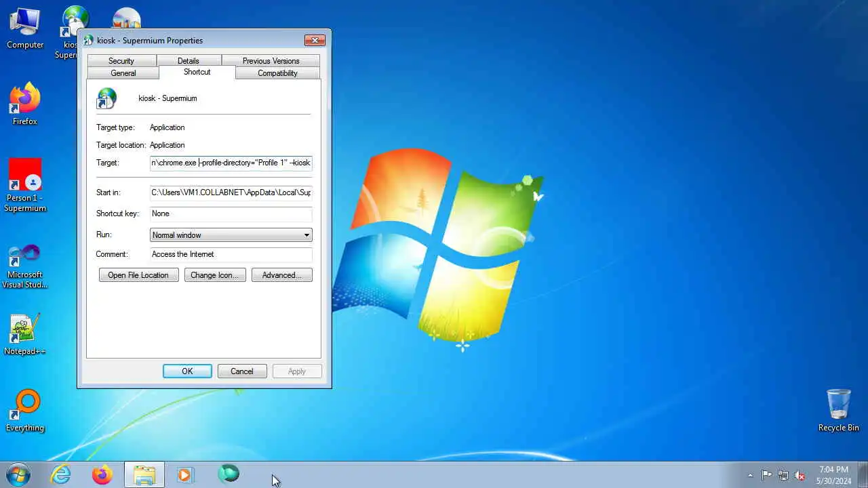Select the Person 1 - Supermium shortcut
Viewport: 868px width, 488px height.
coord(25,185)
